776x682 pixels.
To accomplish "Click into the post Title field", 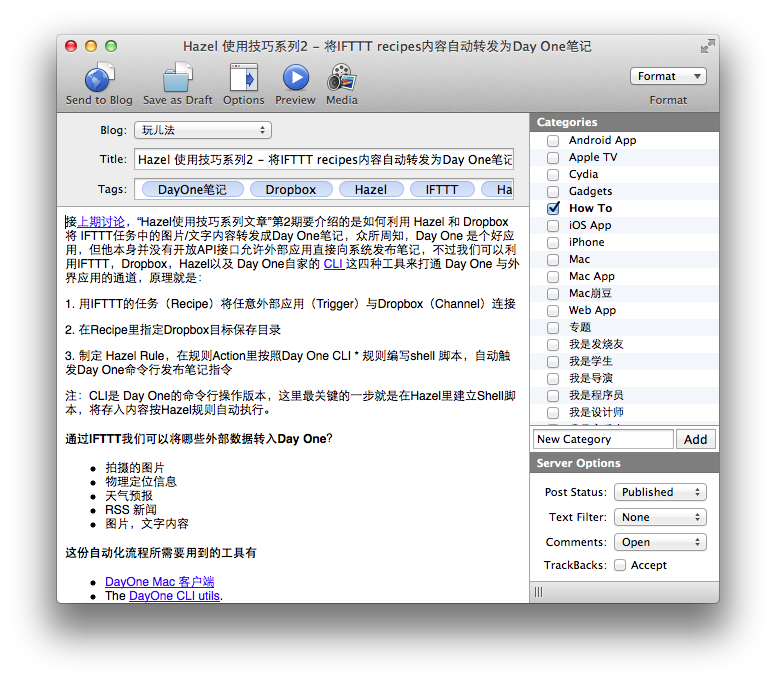I will pos(324,159).
